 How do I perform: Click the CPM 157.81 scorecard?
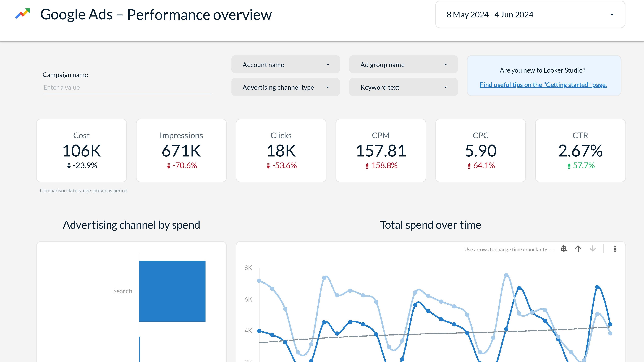pyautogui.click(x=381, y=151)
